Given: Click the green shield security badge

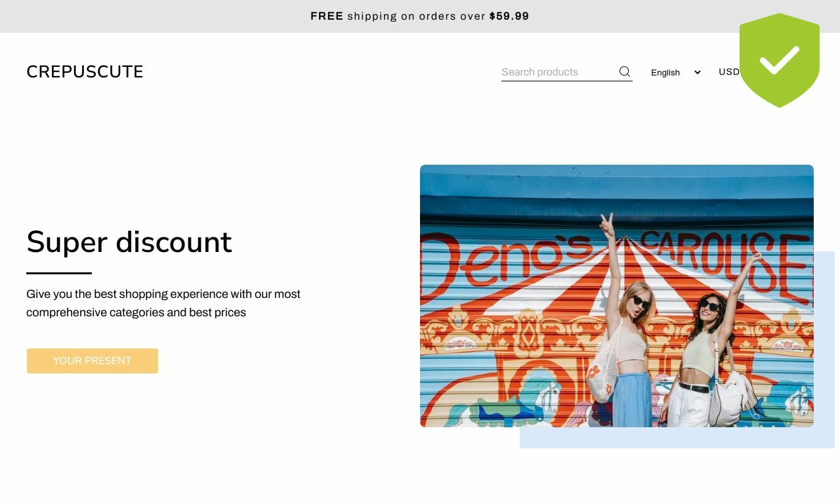Looking at the screenshot, I should [x=780, y=60].
